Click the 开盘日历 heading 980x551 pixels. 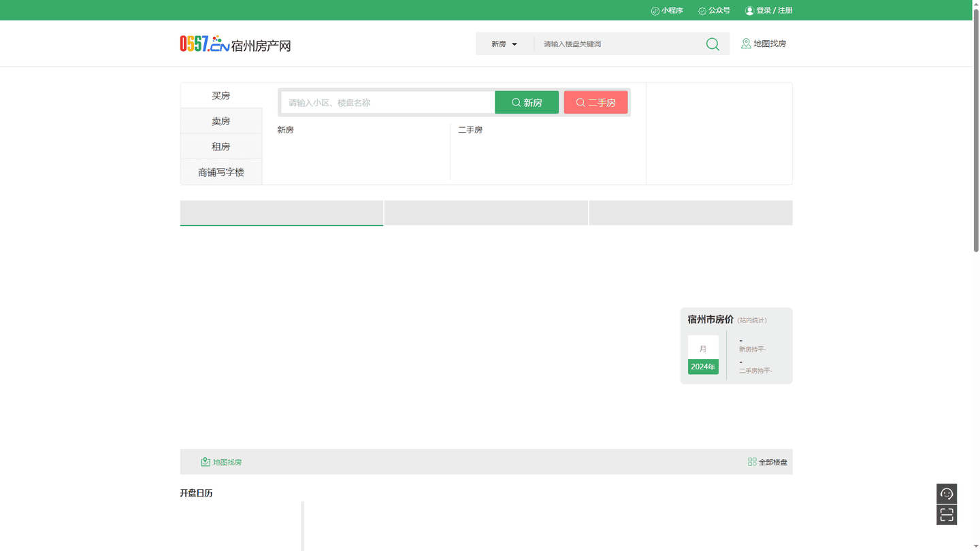[x=196, y=493]
